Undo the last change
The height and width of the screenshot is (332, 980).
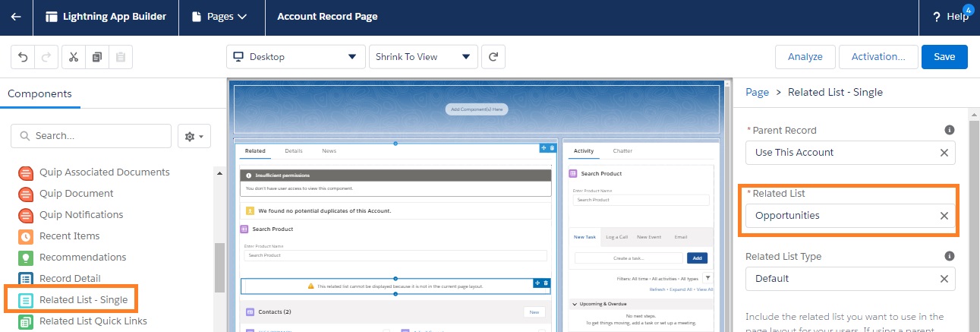point(23,57)
